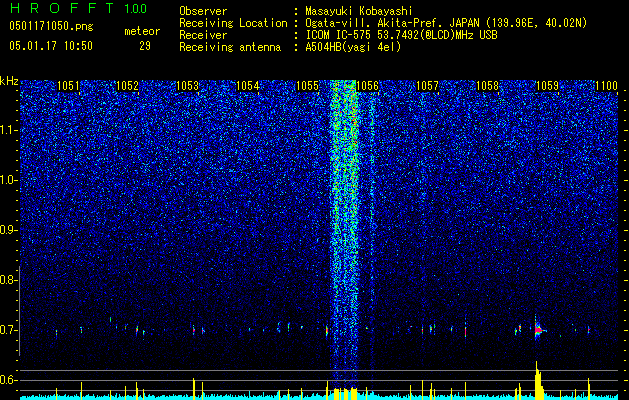Click the 1053 time marker

187,86
